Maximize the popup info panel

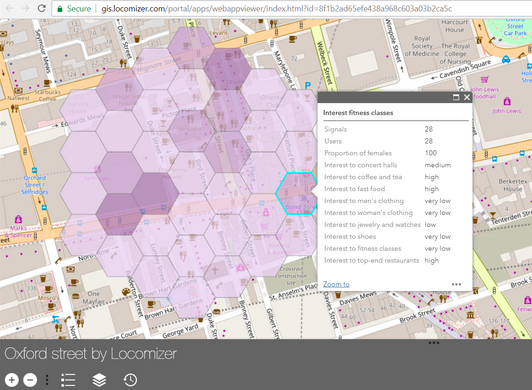click(456, 97)
